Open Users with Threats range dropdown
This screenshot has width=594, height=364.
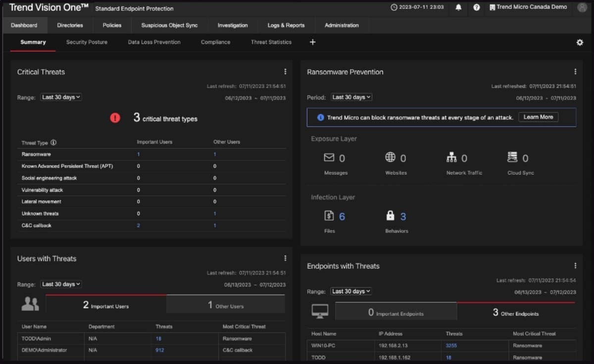(x=61, y=284)
